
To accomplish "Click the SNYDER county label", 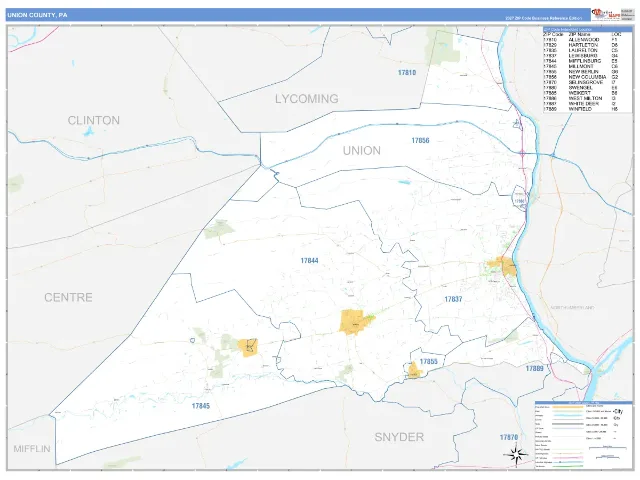I will point(399,437).
